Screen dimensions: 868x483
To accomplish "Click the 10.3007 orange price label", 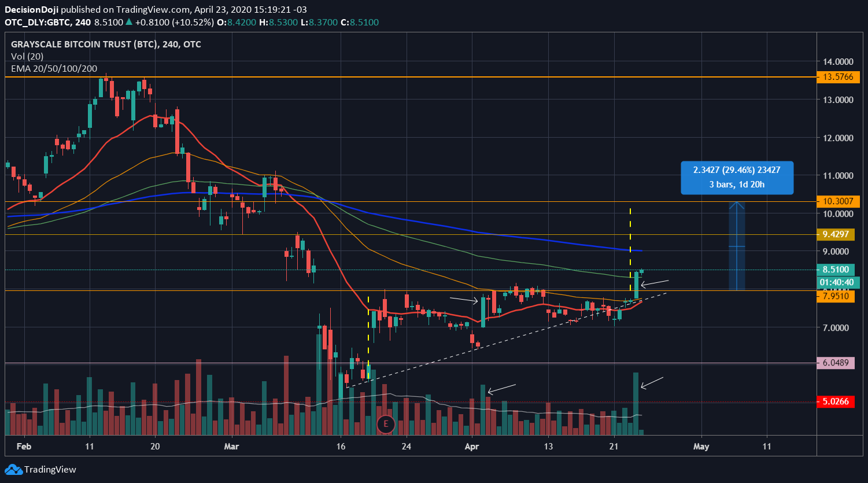I will [838, 201].
